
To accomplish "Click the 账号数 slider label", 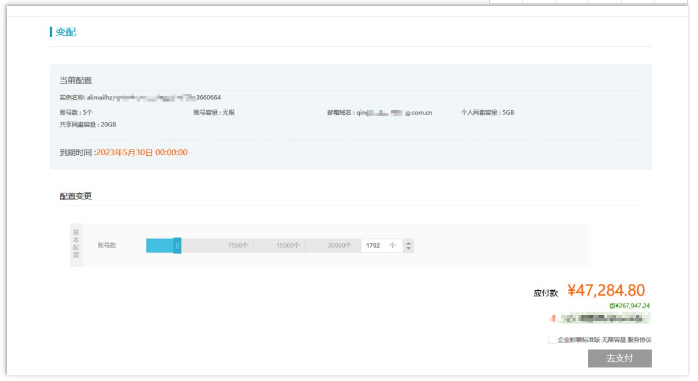I will tap(107, 245).
